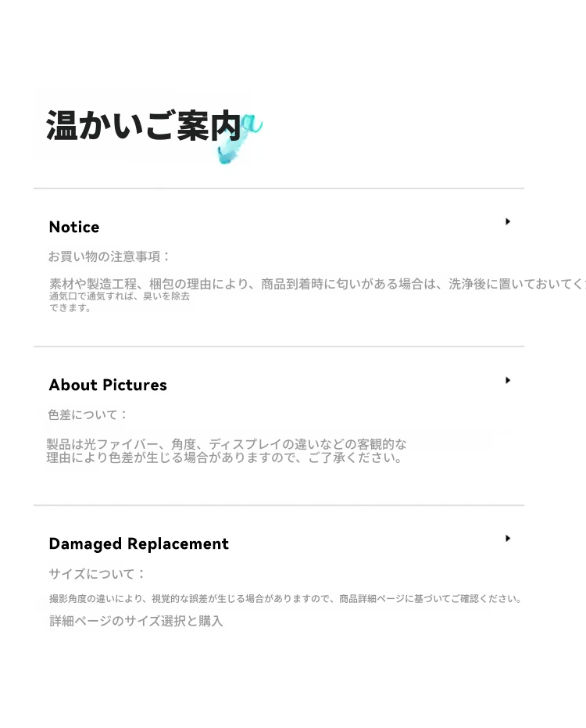The image size is (586, 728).
Task: Click the お買い物の注意事項 subheading
Action: click(x=109, y=256)
